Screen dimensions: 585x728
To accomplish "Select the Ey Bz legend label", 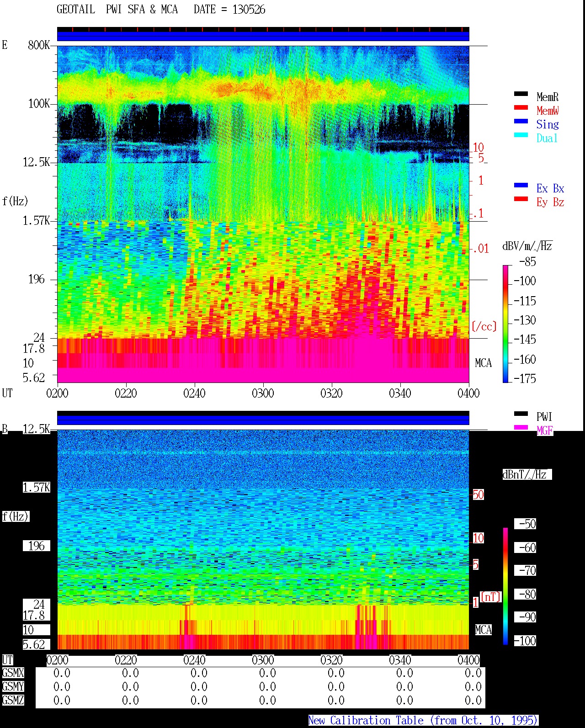I will [550, 202].
